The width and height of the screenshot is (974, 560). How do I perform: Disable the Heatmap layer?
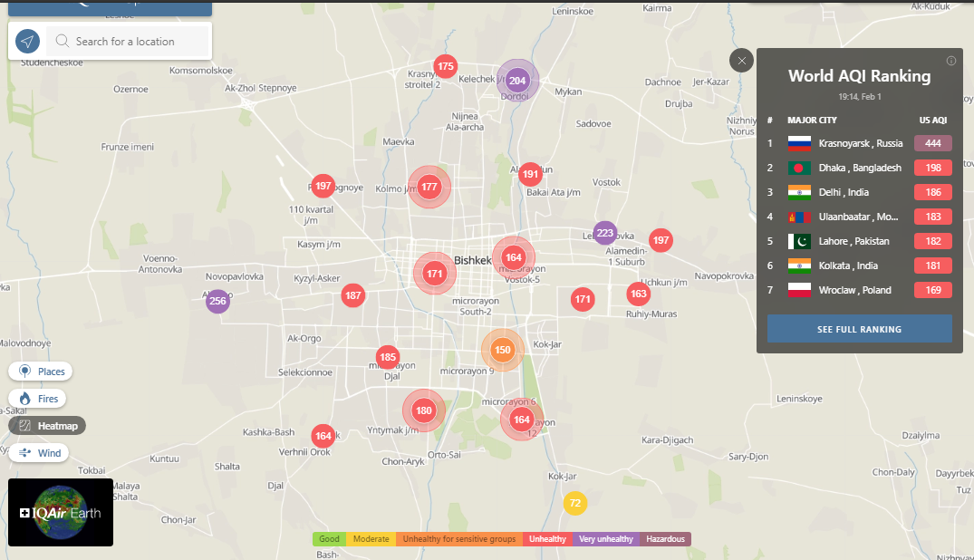(47, 425)
